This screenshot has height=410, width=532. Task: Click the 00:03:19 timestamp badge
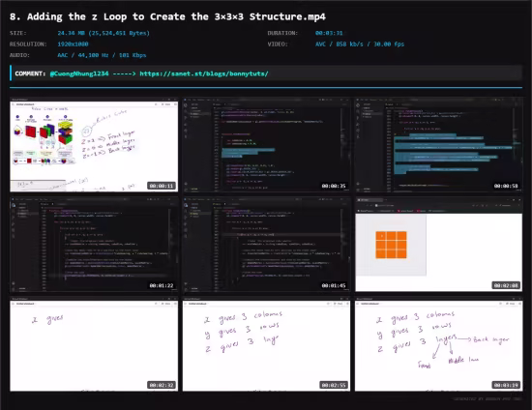point(506,385)
